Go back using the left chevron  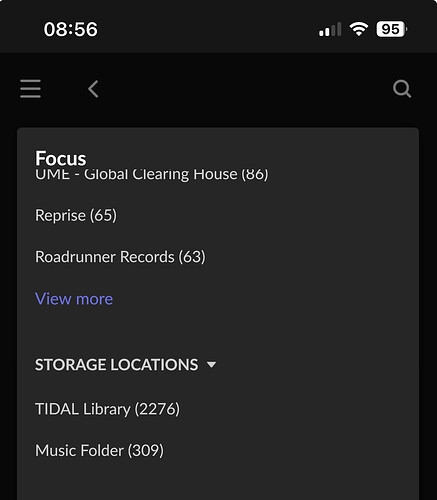pyautogui.click(x=93, y=89)
